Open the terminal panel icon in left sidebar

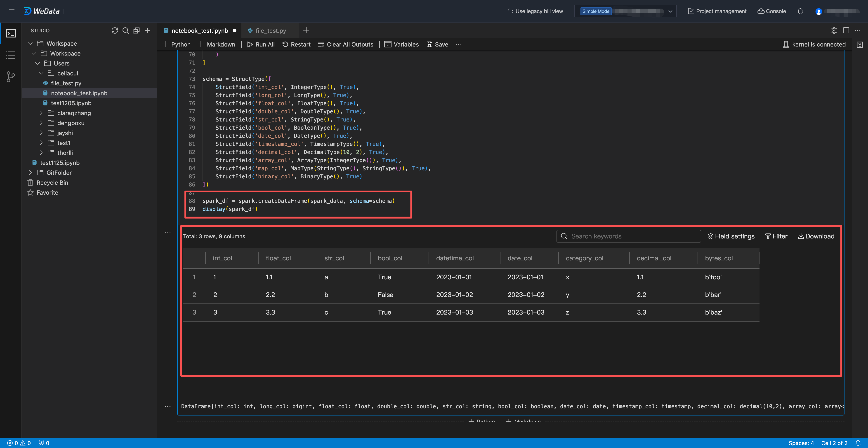tap(11, 34)
